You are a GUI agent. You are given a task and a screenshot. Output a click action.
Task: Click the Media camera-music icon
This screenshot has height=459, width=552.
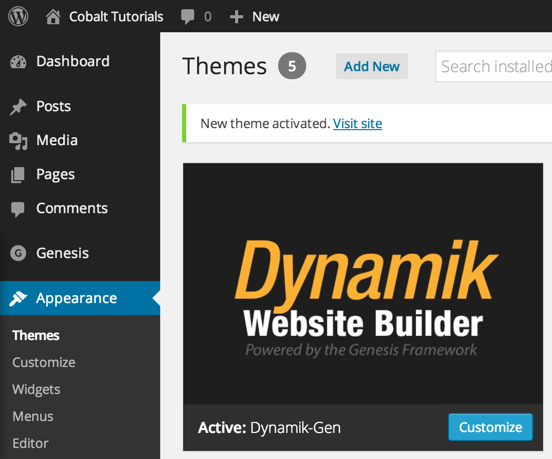coord(18,141)
